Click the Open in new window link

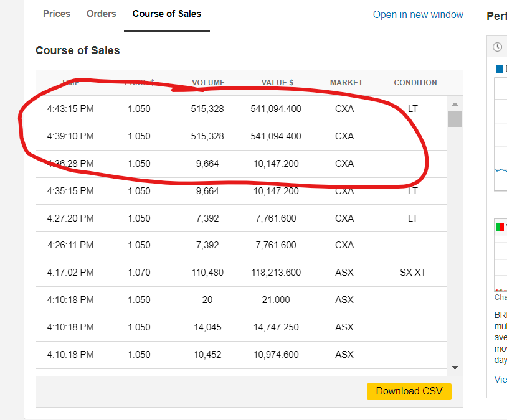coord(418,14)
